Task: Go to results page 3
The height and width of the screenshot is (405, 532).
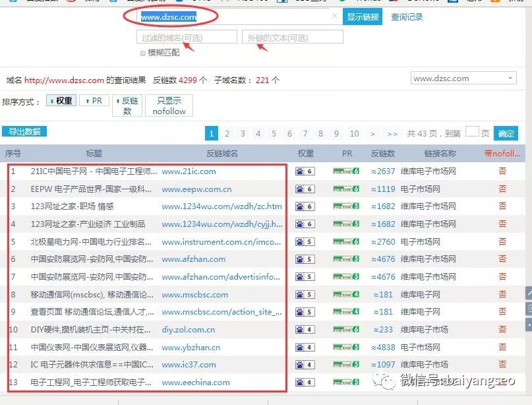Action: 243,133
